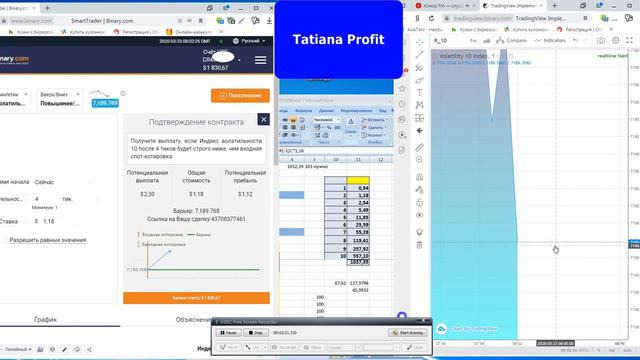Select the trend line drawing tool
Viewport: 640px width, 360px height.
pos(419,55)
